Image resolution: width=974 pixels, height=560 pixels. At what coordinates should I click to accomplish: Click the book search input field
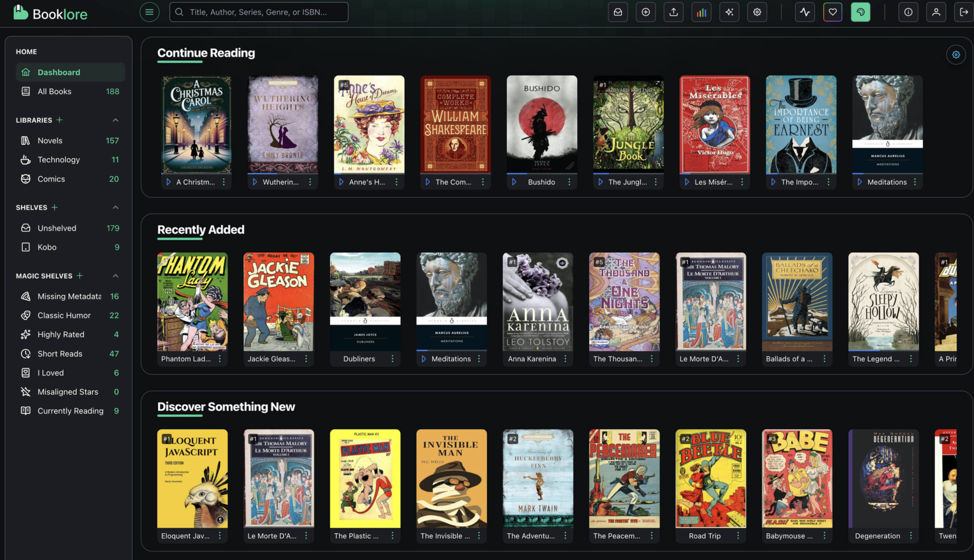point(259,12)
